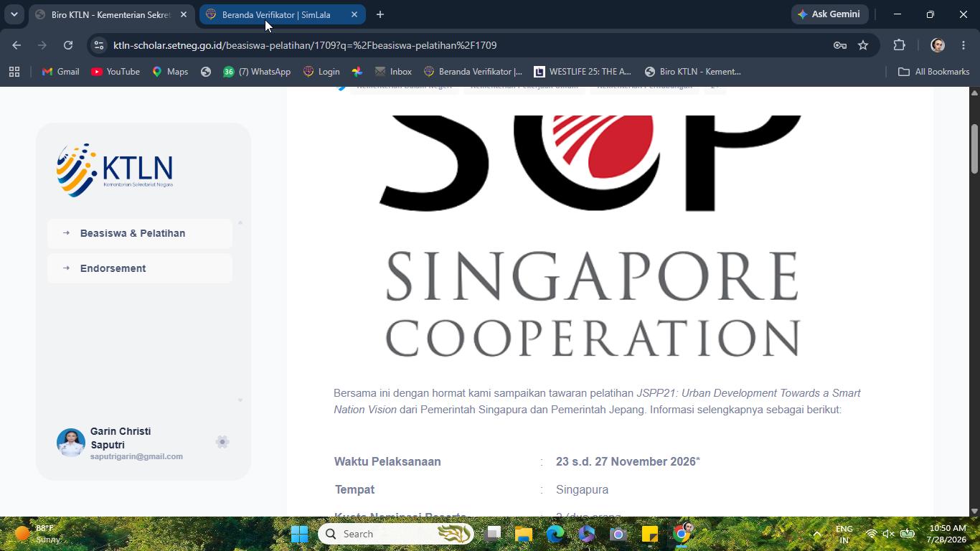Viewport: 980px width, 551px height.
Task: Click the taskbar Search box
Action: pos(396,534)
